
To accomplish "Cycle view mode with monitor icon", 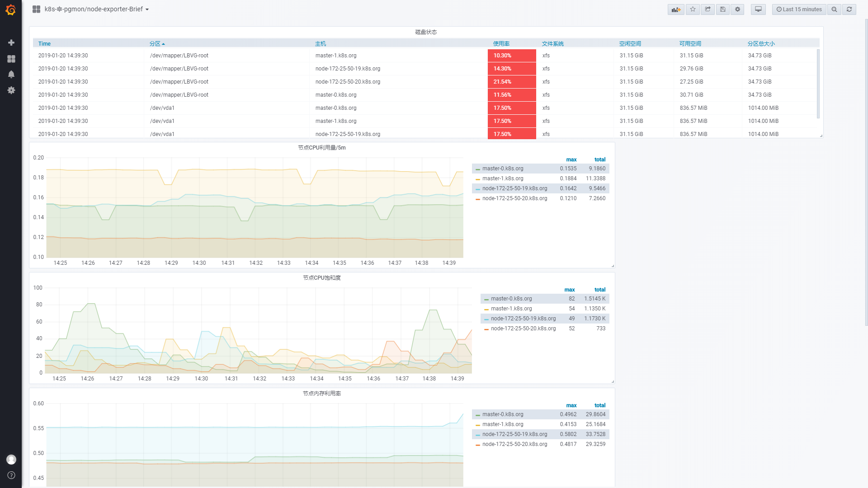I will tap(758, 9).
